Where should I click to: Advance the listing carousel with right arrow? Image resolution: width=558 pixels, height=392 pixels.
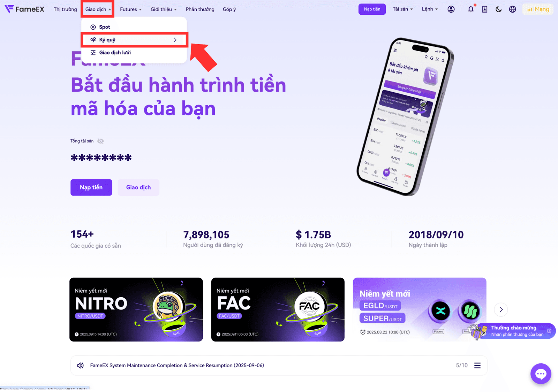(x=501, y=309)
